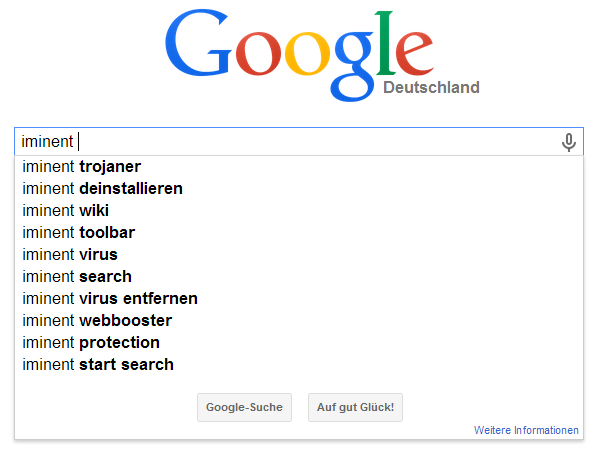The width and height of the screenshot is (600, 450).
Task: Click the Google Deutschland logo
Action: (x=322, y=55)
